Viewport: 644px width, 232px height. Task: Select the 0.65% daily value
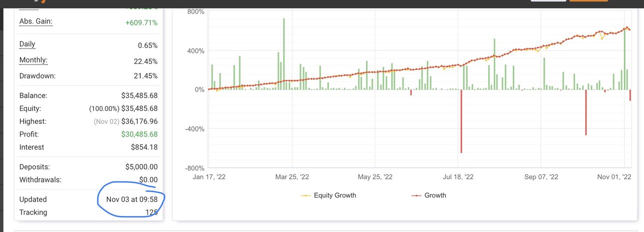pyautogui.click(x=148, y=45)
